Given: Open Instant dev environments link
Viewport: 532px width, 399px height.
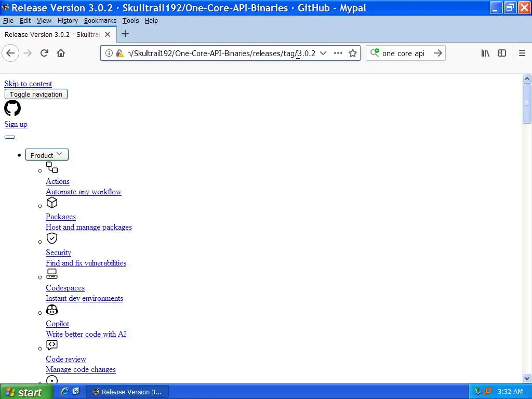Looking at the screenshot, I should pyautogui.click(x=85, y=299).
